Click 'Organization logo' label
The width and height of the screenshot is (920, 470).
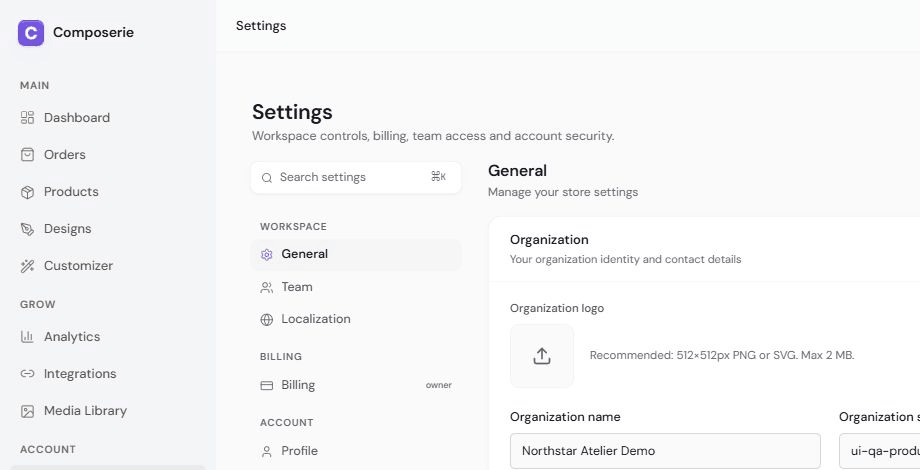(557, 308)
